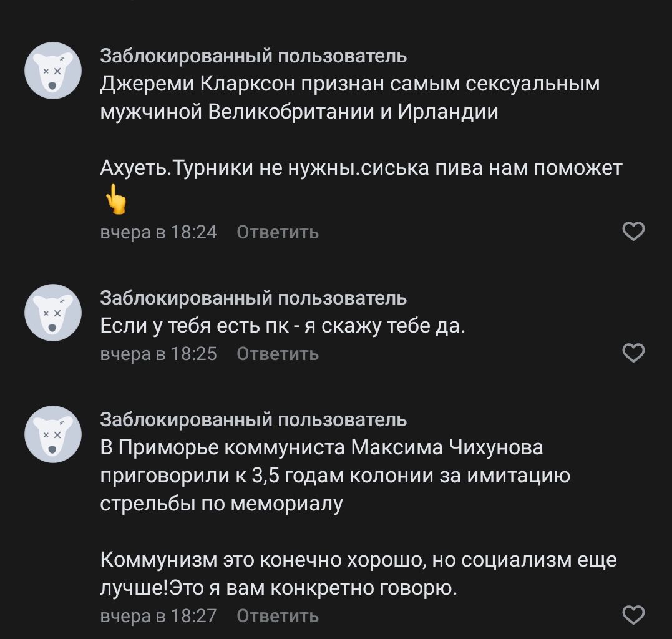The height and width of the screenshot is (639, 672).
Task: Open the blocked user name above the 'Если у тебя' comment
Action: pos(253,298)
